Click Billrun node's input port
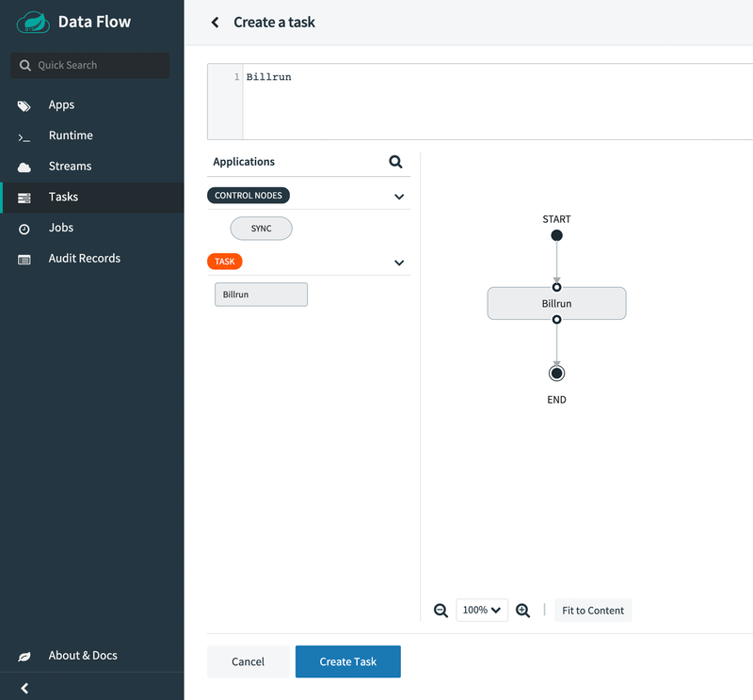 click(556, 287)
